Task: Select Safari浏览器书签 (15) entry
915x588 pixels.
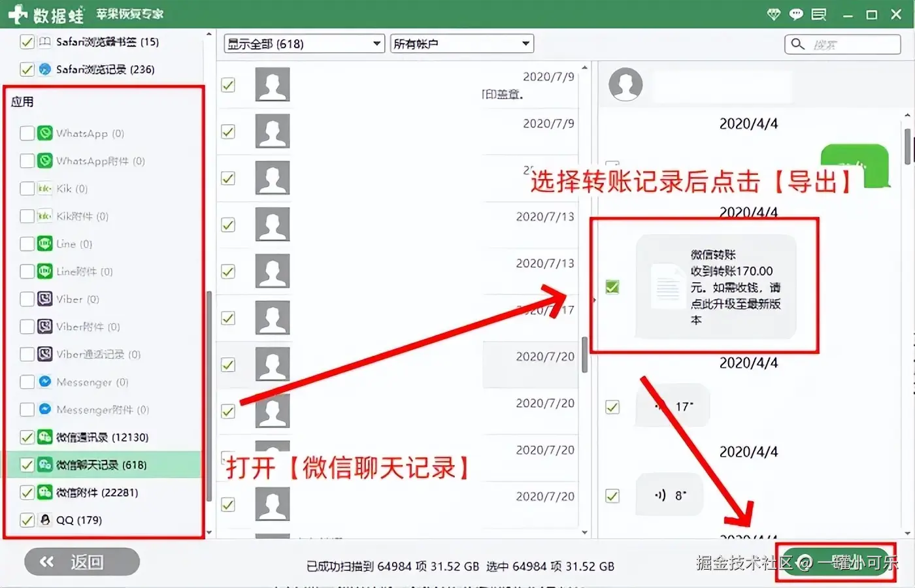Action: click(x=107, y=42)
